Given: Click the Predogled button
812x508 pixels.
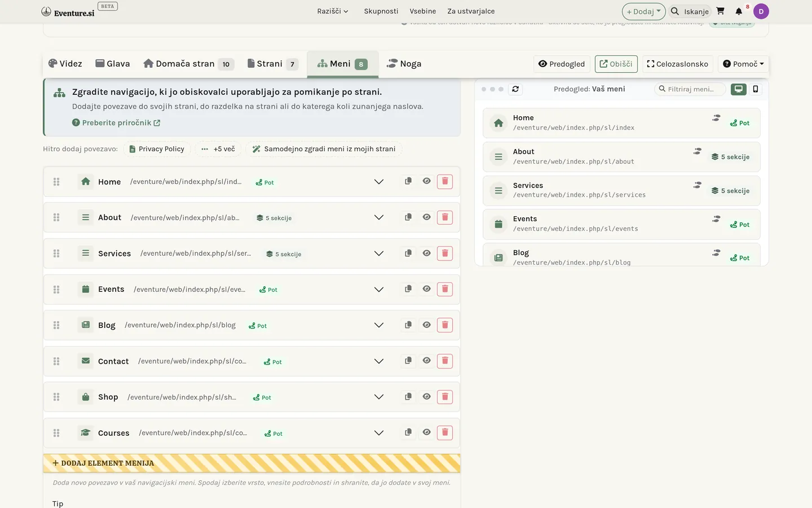Looking at the screenshot, I should pos(562,64).
